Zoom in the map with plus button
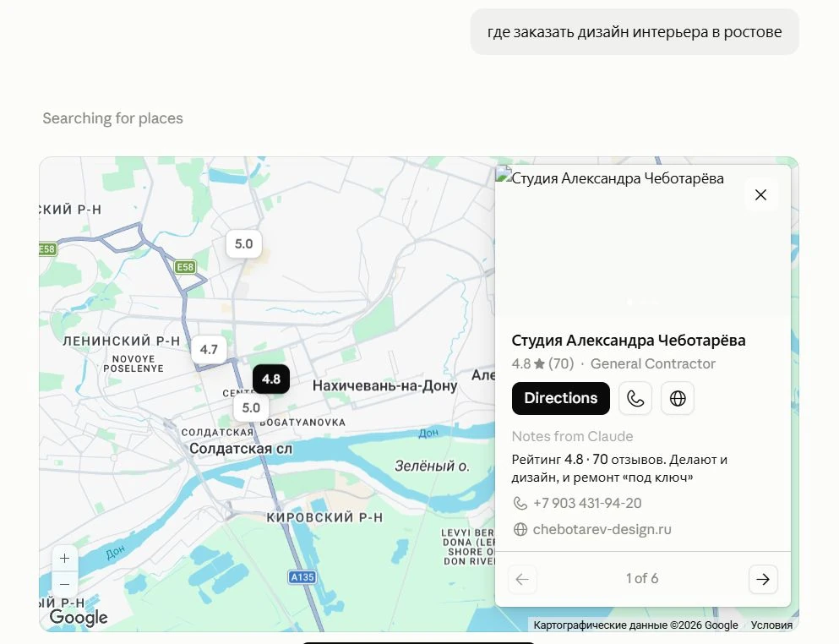 65,559
